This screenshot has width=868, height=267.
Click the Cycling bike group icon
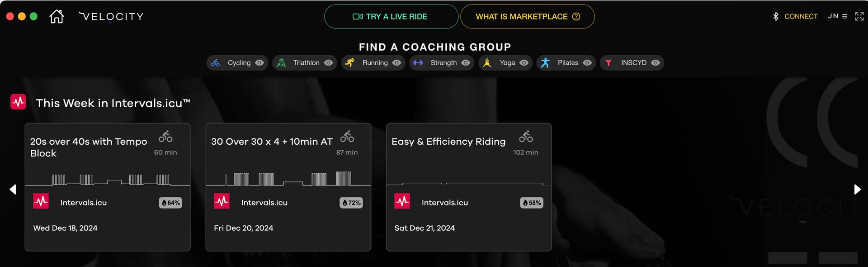(x=216, y=63)
